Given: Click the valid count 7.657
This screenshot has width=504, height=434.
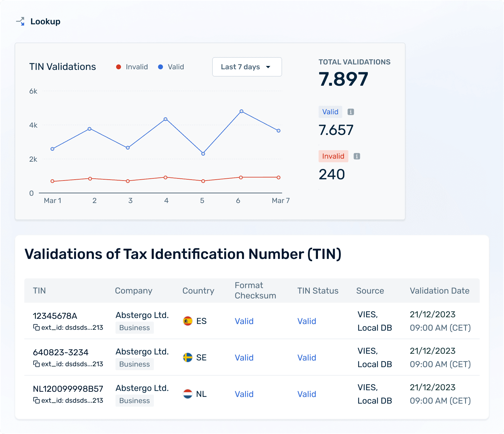Looking at the screenshot, I should click(336, 130).
